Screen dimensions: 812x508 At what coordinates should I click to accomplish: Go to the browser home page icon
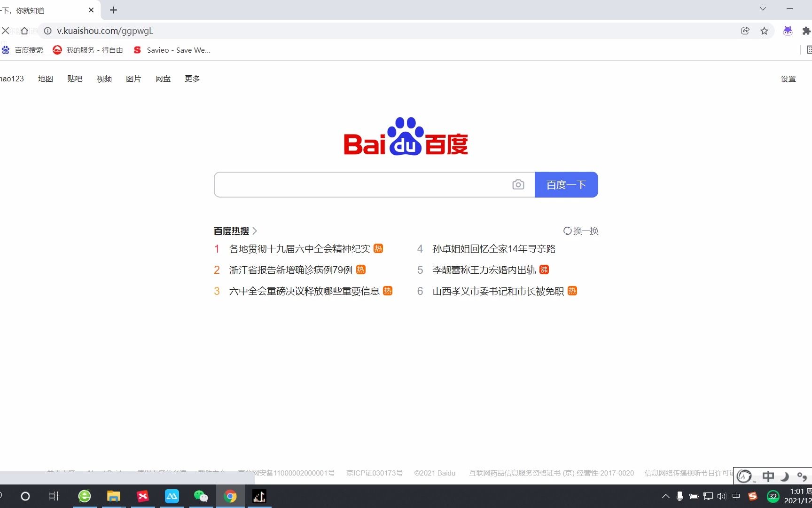point(24,31)
